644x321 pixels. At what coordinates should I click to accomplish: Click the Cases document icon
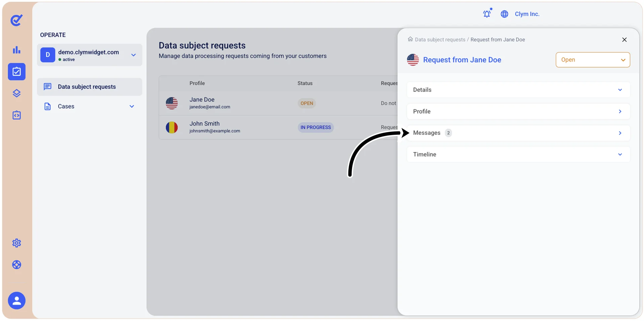[x=48, y=107]
